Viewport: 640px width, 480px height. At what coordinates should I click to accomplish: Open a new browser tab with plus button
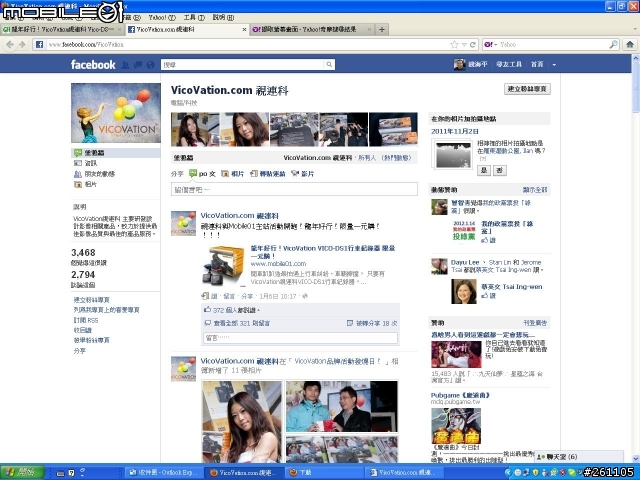click(x=382, y=29)
